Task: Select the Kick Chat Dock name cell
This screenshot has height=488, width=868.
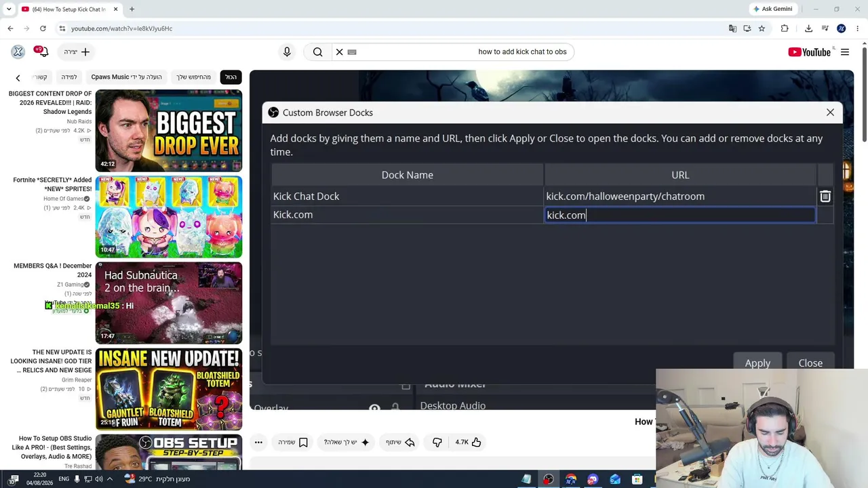Action: click(x=408, y=197)
